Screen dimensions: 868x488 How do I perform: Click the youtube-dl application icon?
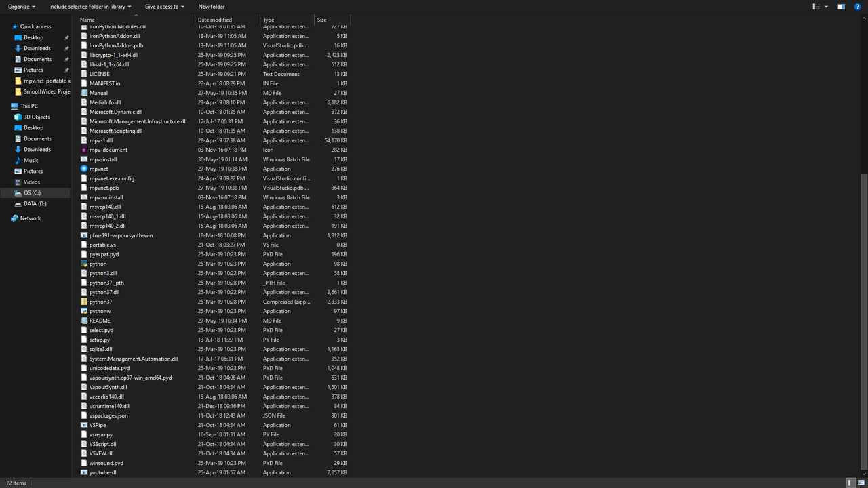pyautogui.click(x=84, y=472)
